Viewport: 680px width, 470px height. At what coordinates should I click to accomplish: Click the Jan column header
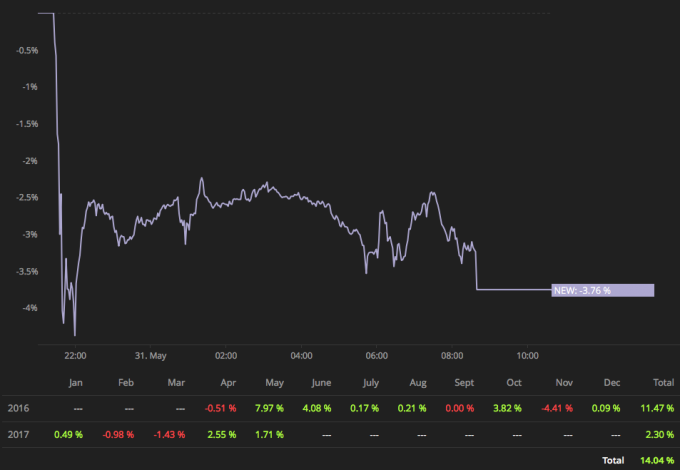[75, 383]
